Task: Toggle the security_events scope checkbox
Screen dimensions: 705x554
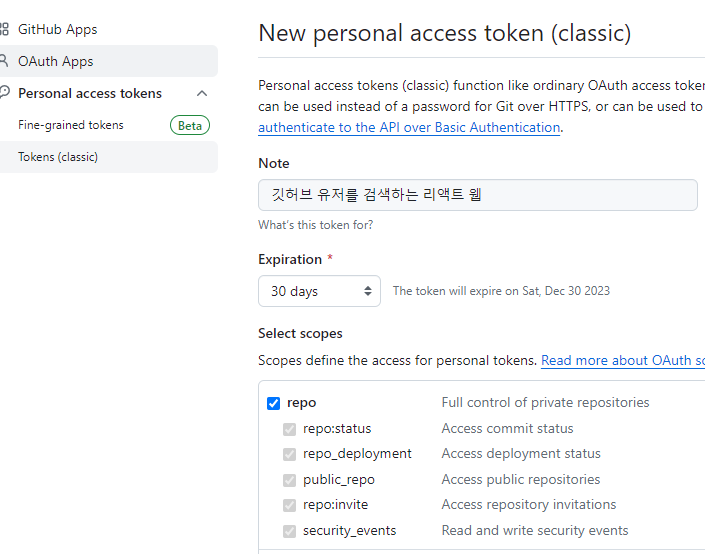Action: pos(289,531)
